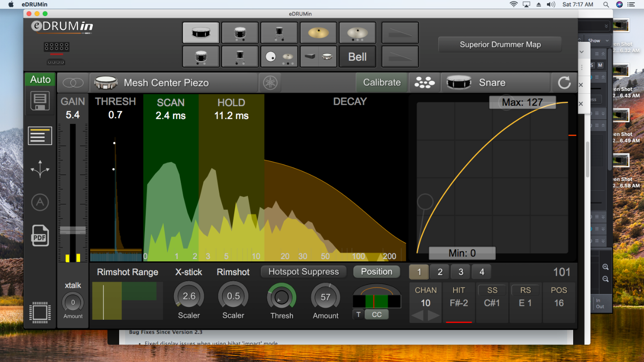Screen dimensions: 644x362
Task: Select upper-row floor tom pad input
Action: click(x=279, y=33)
